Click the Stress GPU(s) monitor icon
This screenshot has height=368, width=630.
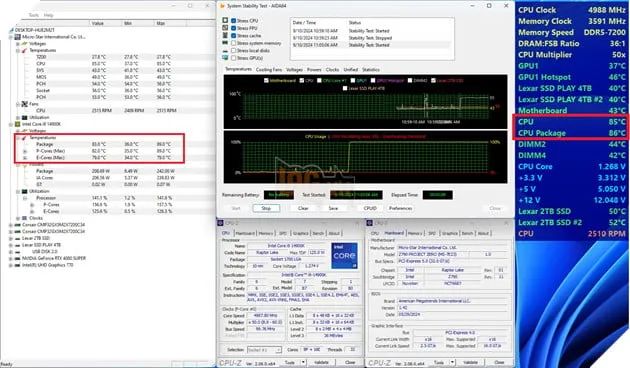tap(225, 58)
